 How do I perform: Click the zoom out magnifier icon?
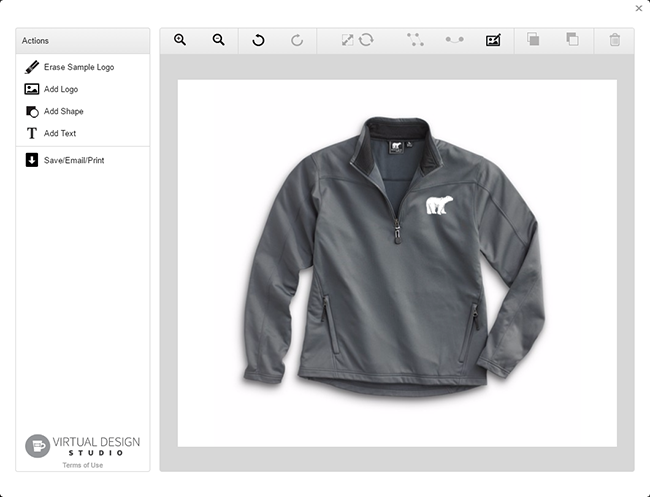[x=218, y=40]
